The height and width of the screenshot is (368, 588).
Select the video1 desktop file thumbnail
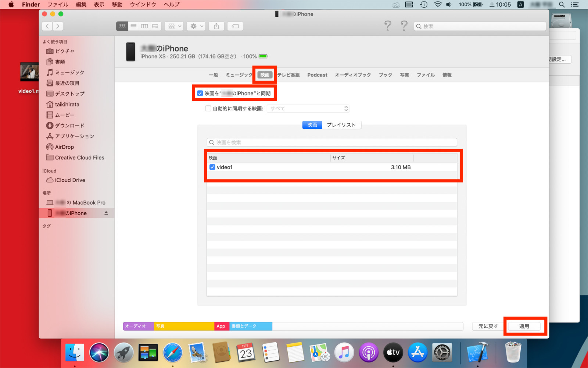pyautogui.click(x=29, y=72)
